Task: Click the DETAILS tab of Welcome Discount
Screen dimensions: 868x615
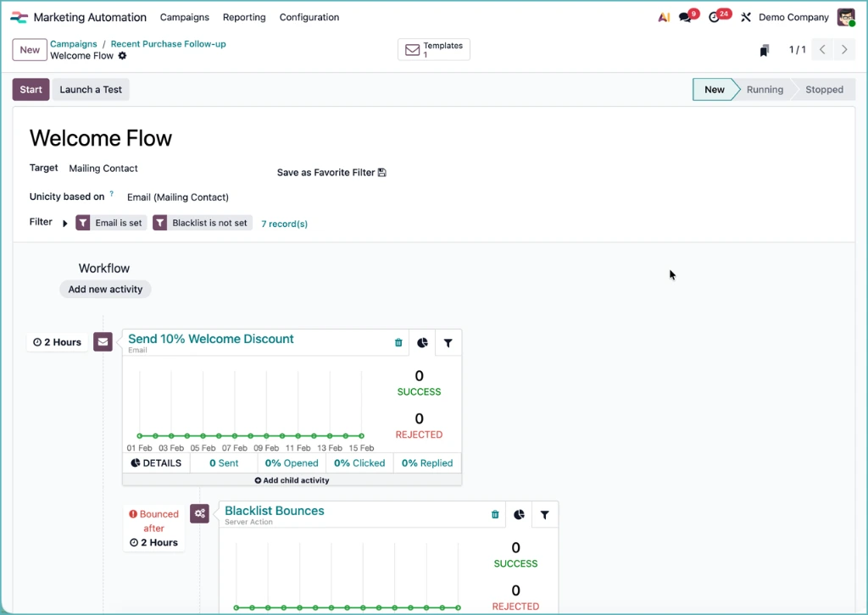Action: [156, 463]
